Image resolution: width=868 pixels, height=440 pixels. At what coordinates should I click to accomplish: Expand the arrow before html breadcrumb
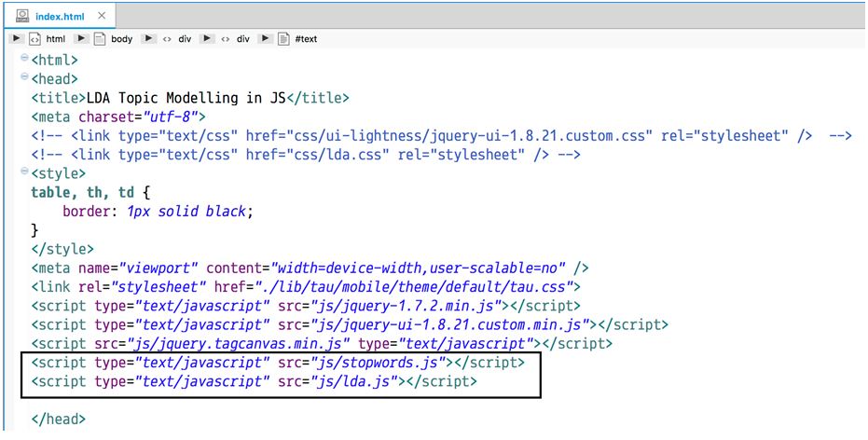coord(17,39)
